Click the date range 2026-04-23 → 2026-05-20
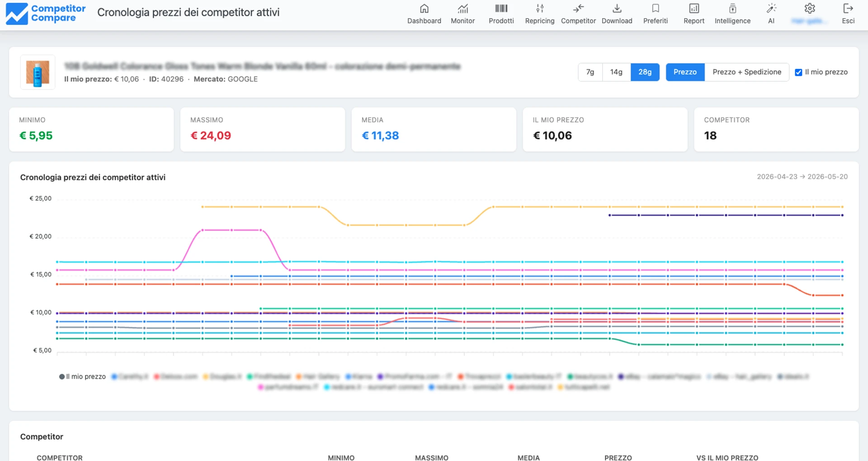This screenshot has width=868, height=461. tap(802, 177)
